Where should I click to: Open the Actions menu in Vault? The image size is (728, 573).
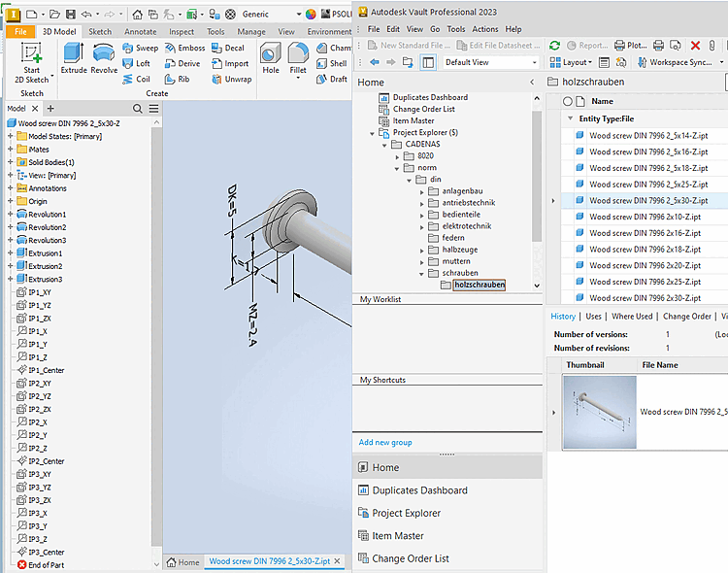coord(484,29)
